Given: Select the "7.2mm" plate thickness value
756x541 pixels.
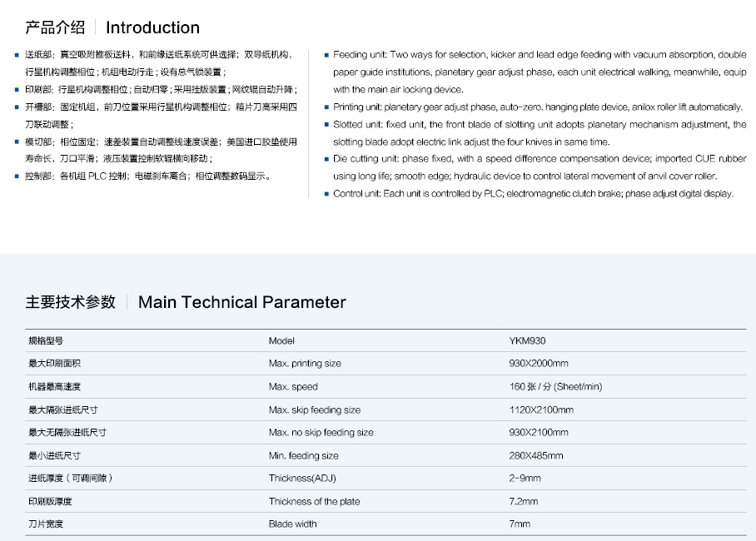Looking at the screenshot, I should [x=523, y=501].
